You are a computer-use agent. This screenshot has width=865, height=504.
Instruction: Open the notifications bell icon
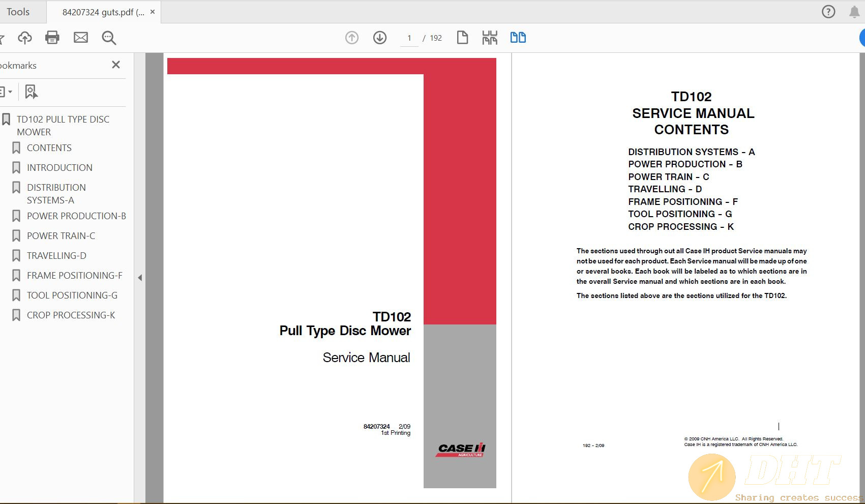point(854,12)
